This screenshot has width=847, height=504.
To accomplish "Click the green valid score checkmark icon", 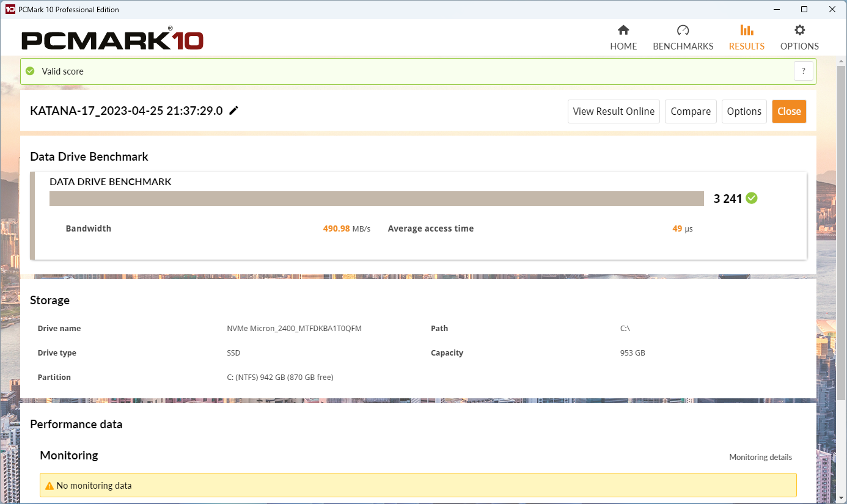I will (30, 71).
